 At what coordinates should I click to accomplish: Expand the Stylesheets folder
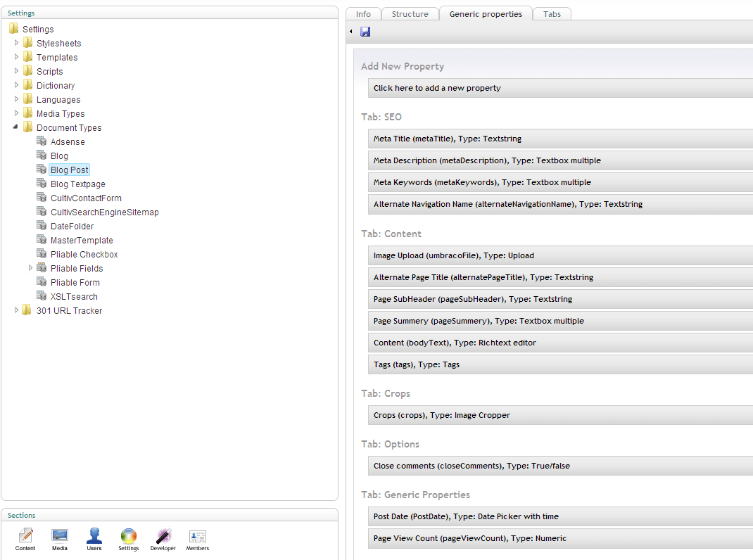[x=17, y=43]
